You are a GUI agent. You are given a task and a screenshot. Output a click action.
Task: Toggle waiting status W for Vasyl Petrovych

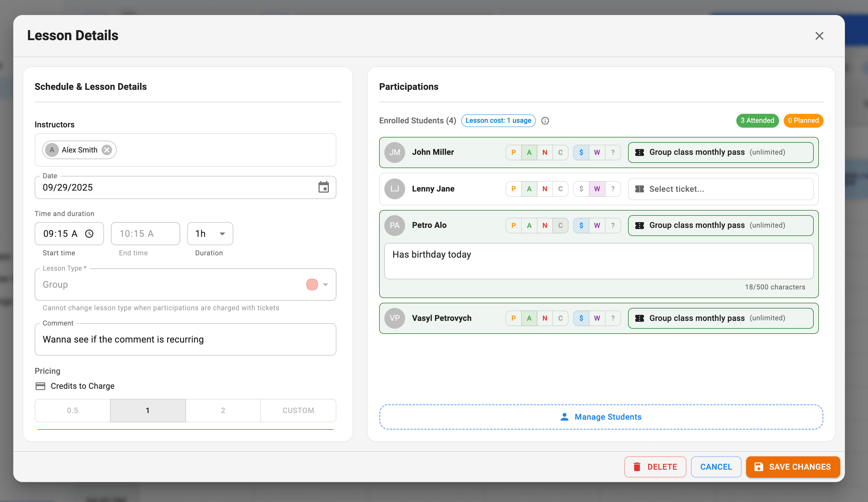click(x=597, y=318)
